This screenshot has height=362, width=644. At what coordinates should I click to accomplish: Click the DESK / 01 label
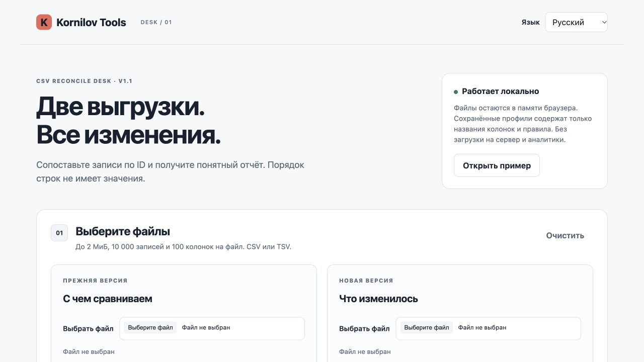(156, 22)
